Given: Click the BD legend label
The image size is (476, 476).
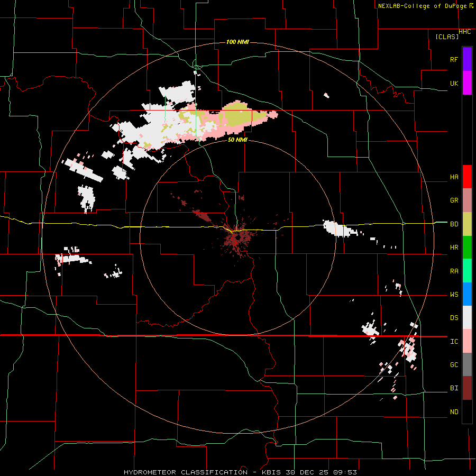Looking at the screenshot, I should pyautogui.click(x=454, y=224).
